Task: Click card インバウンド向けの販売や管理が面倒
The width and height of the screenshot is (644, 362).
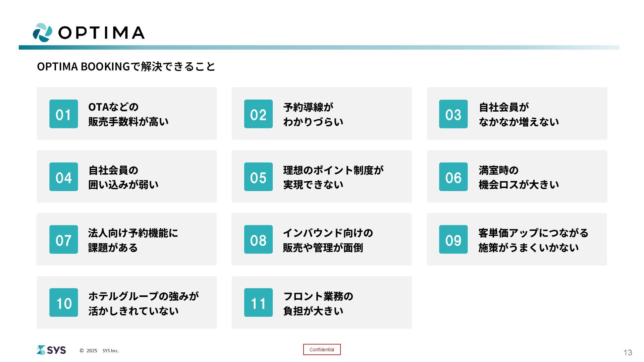Action: click(x=322, y=239)
